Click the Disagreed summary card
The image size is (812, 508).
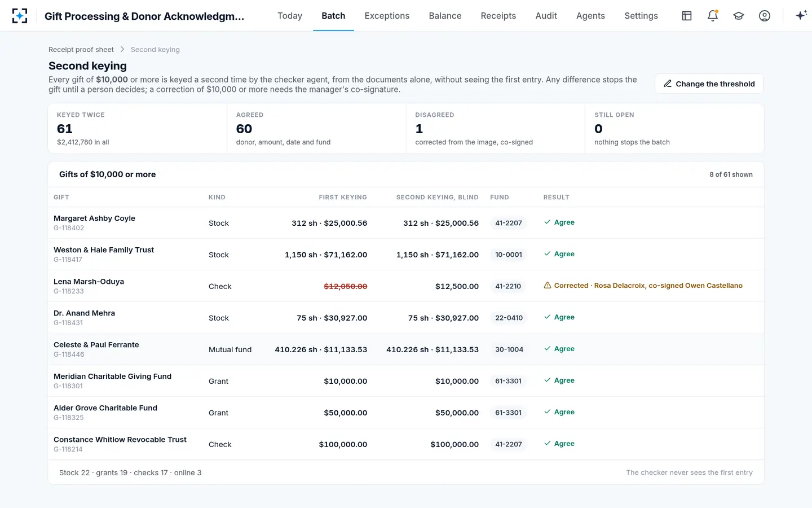tap(495, 129)
